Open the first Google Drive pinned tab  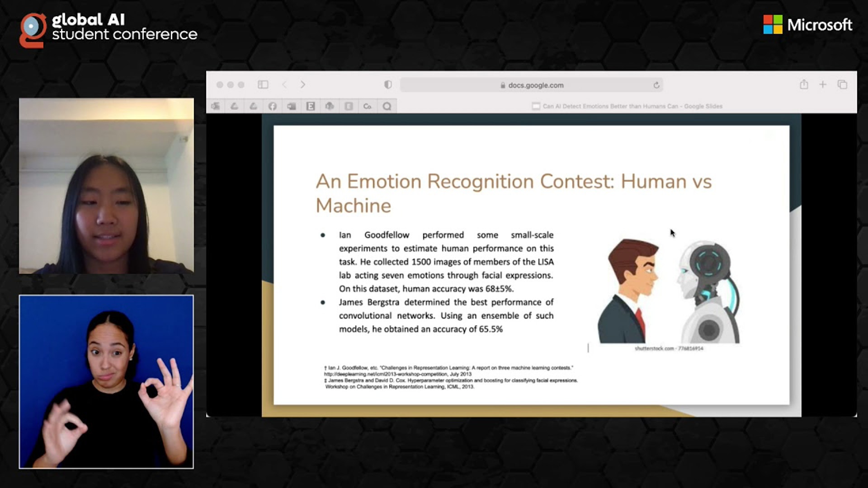234,106
